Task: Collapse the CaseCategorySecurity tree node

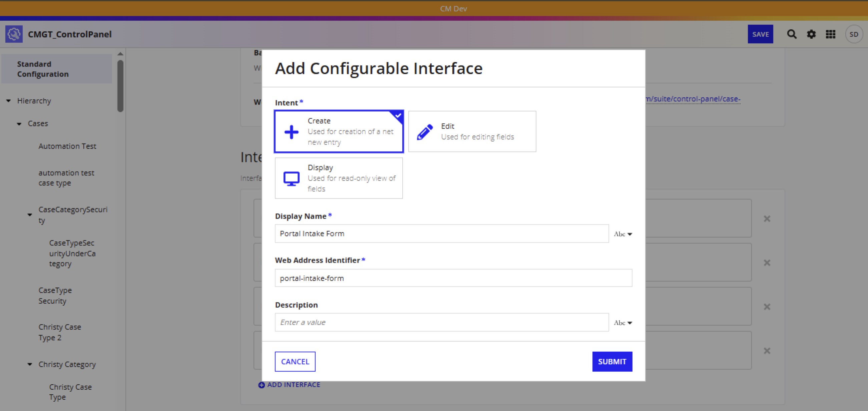Action: (30, 215)
